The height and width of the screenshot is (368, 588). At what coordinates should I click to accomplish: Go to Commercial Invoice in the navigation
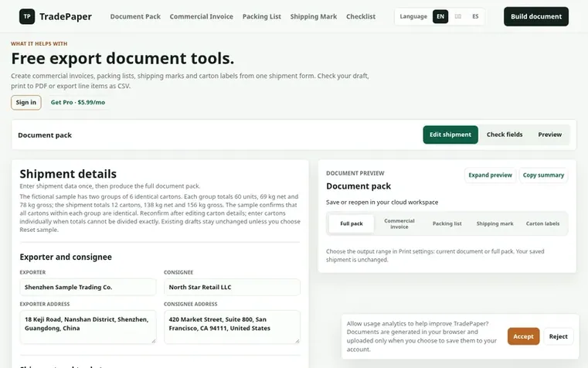[x=202, y=16]
